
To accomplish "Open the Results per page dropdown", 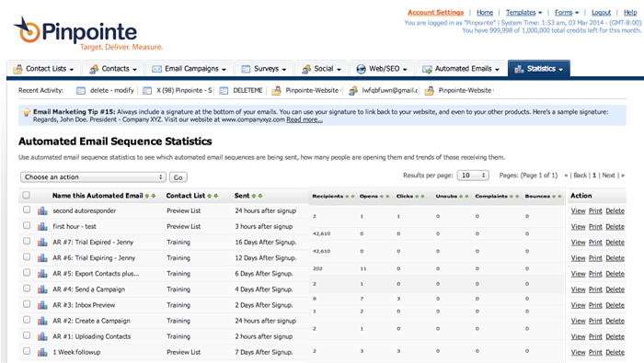I will [473, 176].
